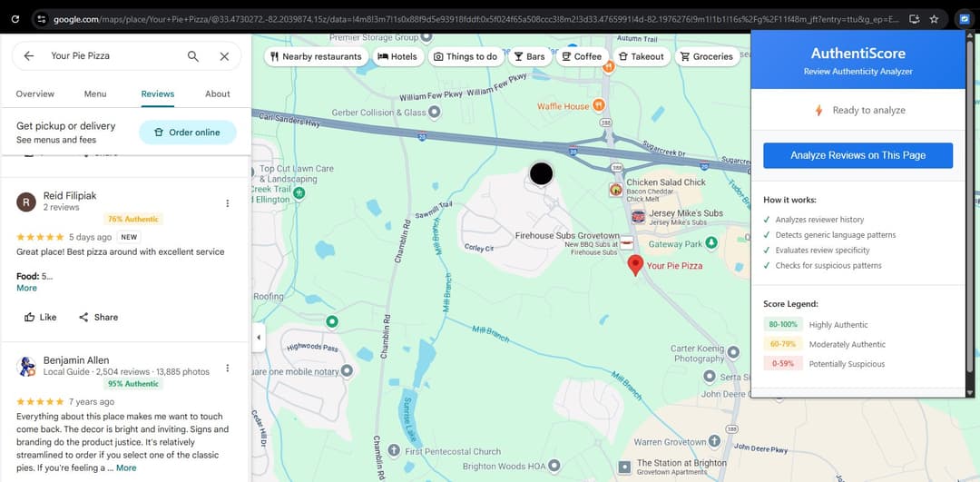The width and height of the screenshot is (980, 482).
Task: Click Firehouse Subs Grovetown map icon
Action: click(x=626, y=243)
